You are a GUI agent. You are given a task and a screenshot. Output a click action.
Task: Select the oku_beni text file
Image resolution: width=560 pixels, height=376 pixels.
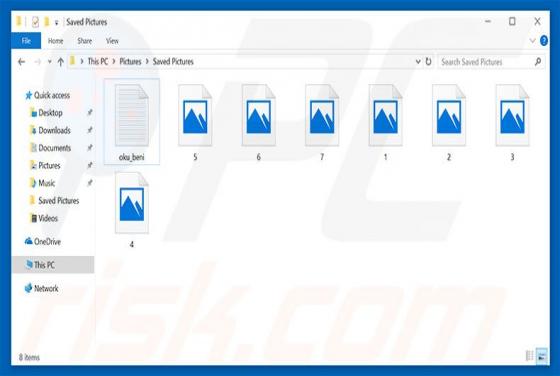pos(132,122)
